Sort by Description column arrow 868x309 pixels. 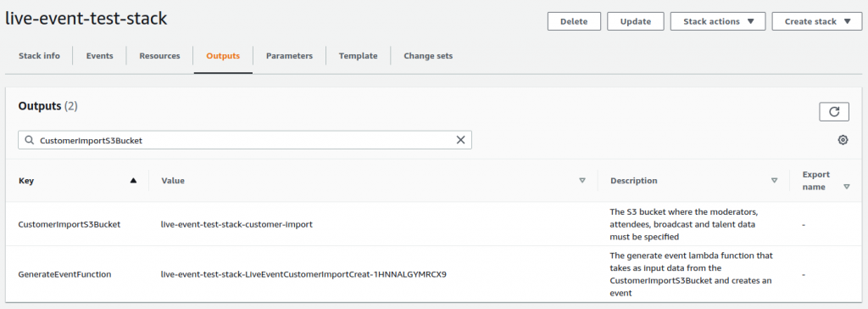(774, 180)
